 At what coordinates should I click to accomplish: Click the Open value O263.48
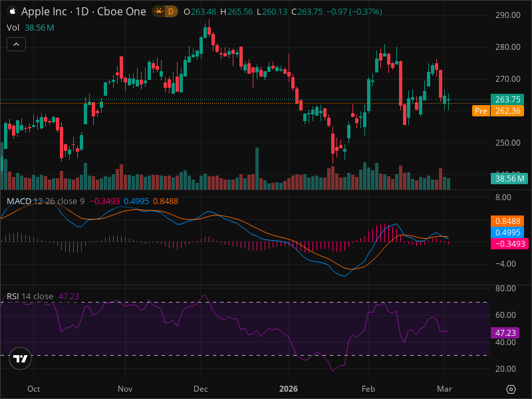coord(200,12)
